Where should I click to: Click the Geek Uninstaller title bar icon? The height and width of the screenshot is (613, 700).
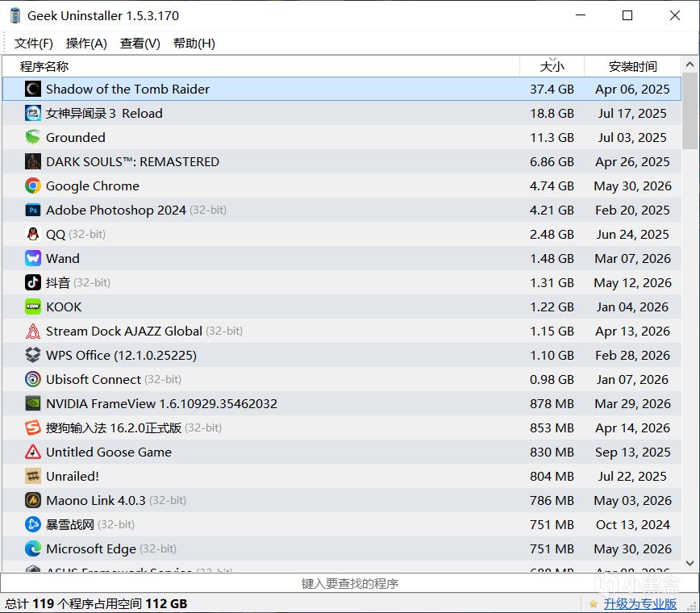pos(15,15)
